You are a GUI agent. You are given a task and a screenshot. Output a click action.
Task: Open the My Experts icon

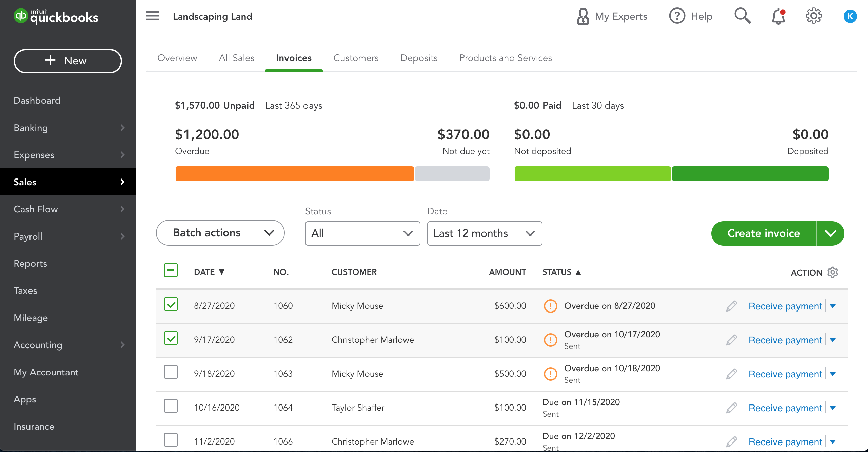(583, 16)
